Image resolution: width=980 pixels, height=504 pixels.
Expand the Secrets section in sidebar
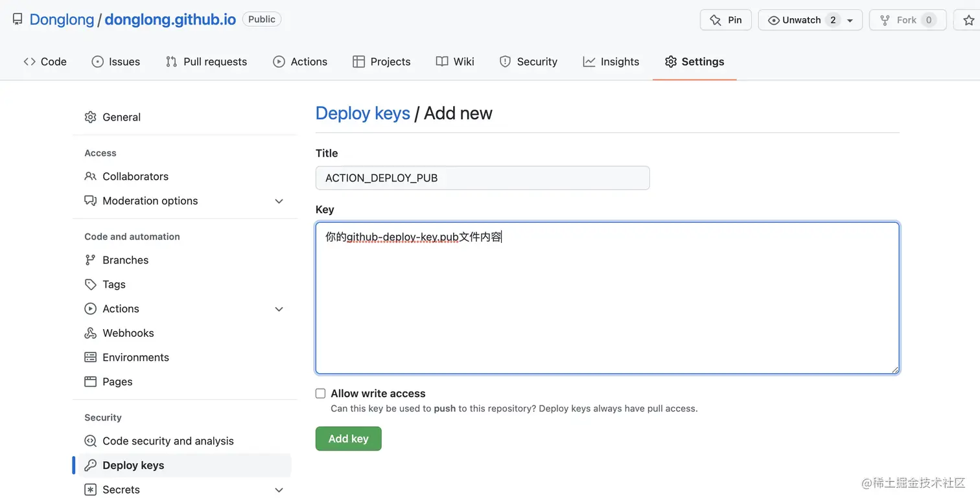(279, 490)
